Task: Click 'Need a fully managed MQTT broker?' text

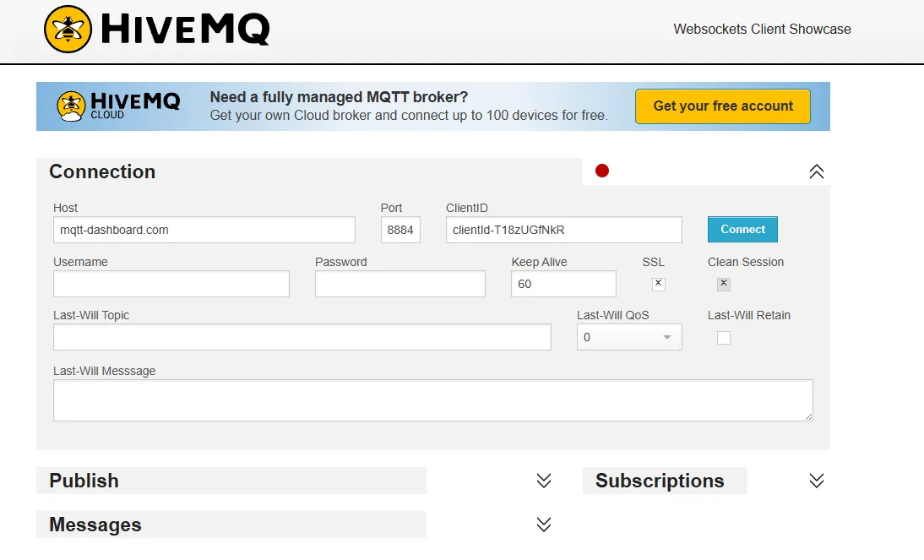Action: 339,96
